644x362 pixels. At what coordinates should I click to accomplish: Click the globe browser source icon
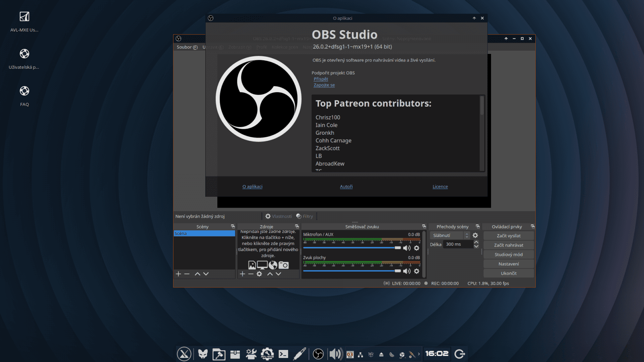click(x=273, y=264)
